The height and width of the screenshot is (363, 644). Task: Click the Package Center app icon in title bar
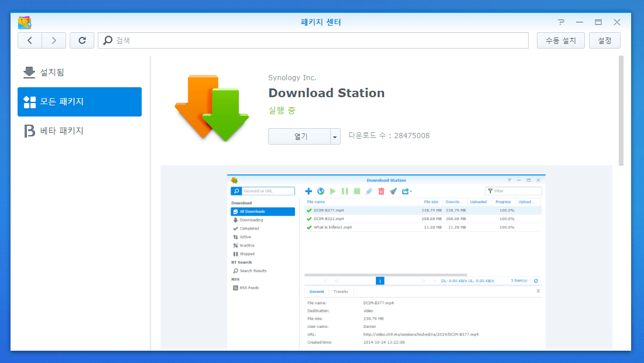pyautogui.click(x=25, y=22)
